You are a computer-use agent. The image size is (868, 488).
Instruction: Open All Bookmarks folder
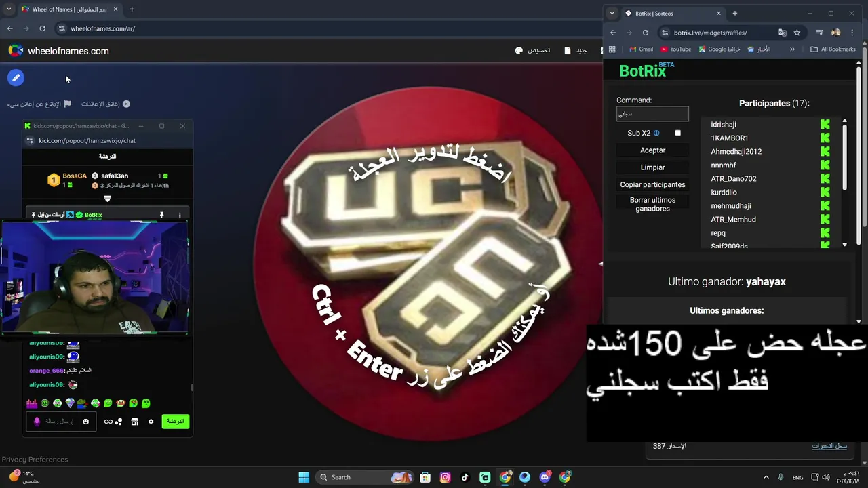coord(833,49)
